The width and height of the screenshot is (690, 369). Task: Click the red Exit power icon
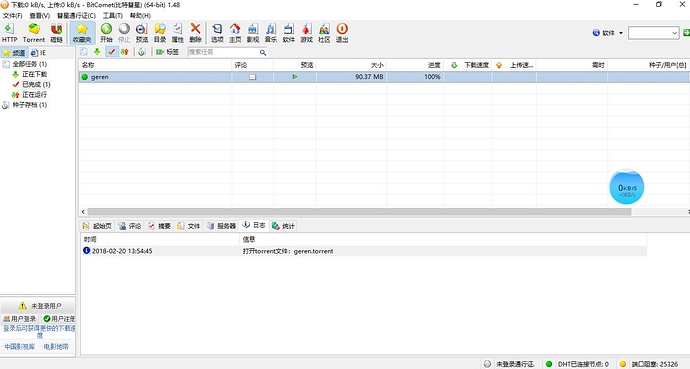pyautogui.click(x=342, y=33)
